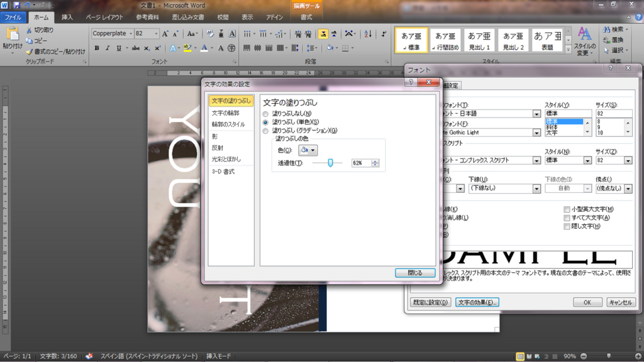
Task: Switch to Page Layout (ページレイアウト) tab
Action: click(x=104, y=17)
